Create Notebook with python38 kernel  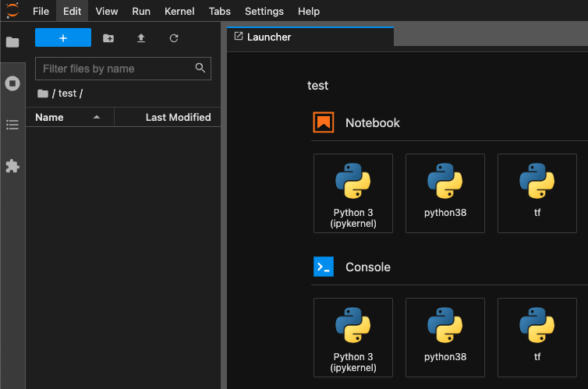click(445, 193)
